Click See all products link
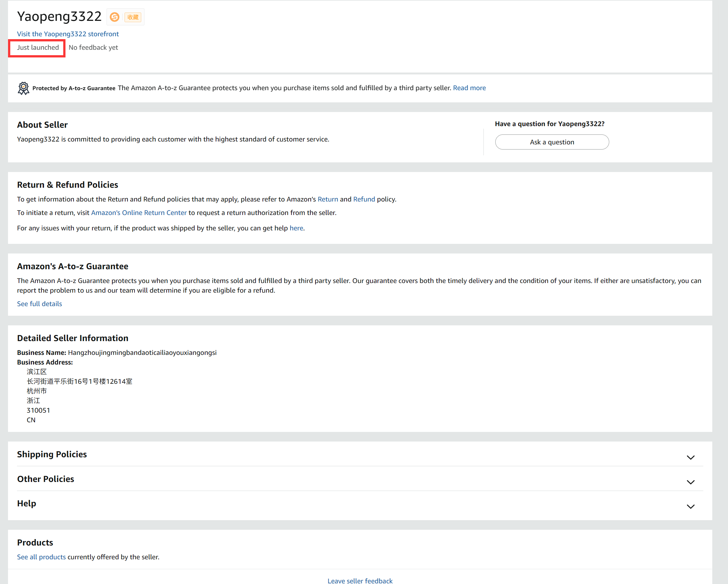The height and width of the screenshot is (584, 728). click(41, 557)
